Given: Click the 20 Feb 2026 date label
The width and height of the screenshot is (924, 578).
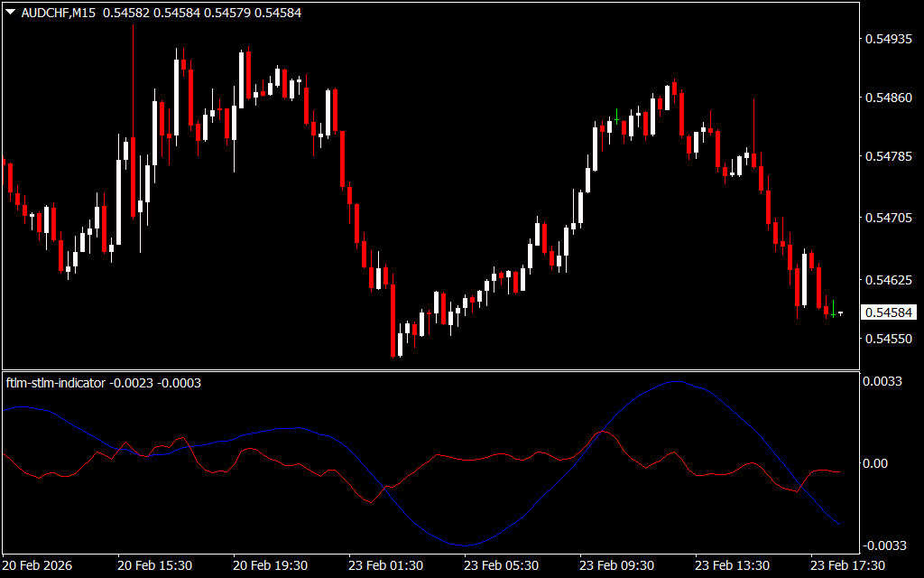Looking at the screenshot, I should point(38,565).
